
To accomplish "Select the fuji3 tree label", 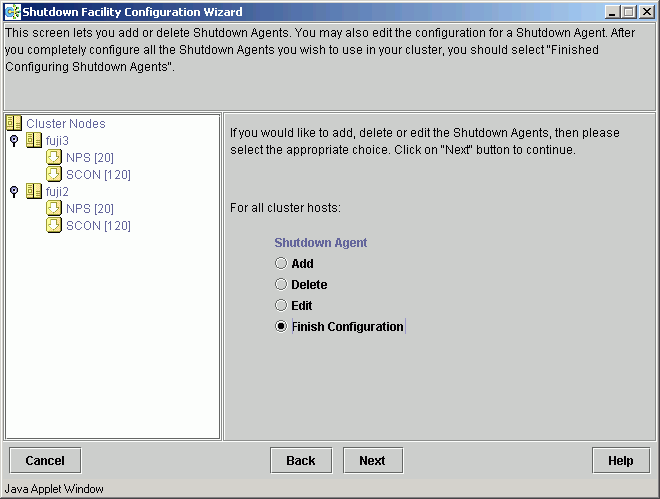I will pos(57,141).
